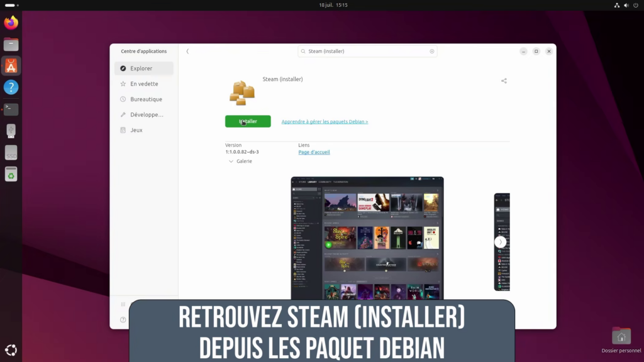Open the Page d'accueil link
This screenshot has width=644, height=362.
click(314, 152)
